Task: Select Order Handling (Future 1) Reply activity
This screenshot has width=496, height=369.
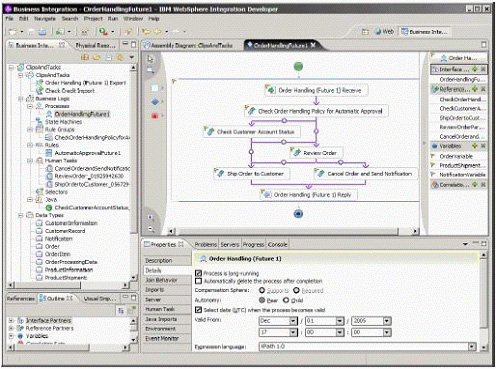Action: coord(308,195)
